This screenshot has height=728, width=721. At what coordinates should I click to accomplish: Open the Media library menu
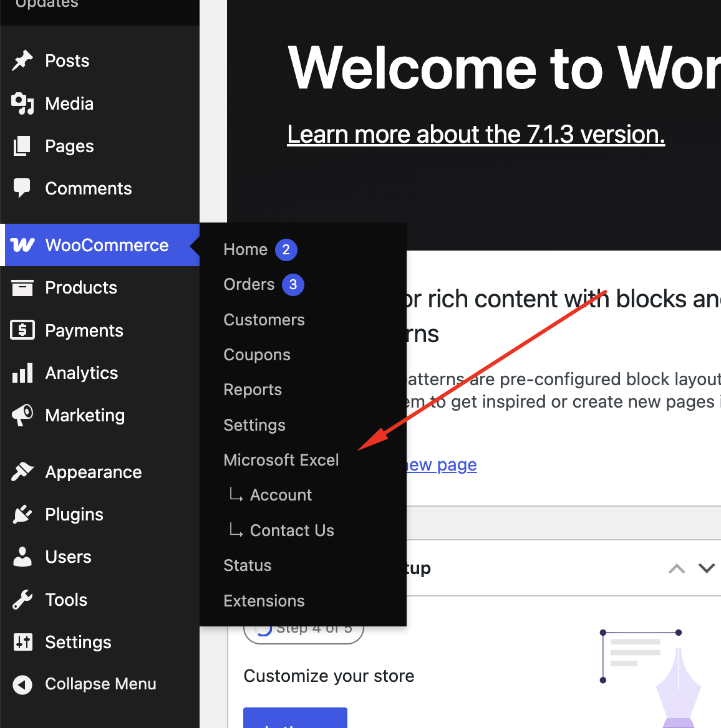click(x=69, y=103)
